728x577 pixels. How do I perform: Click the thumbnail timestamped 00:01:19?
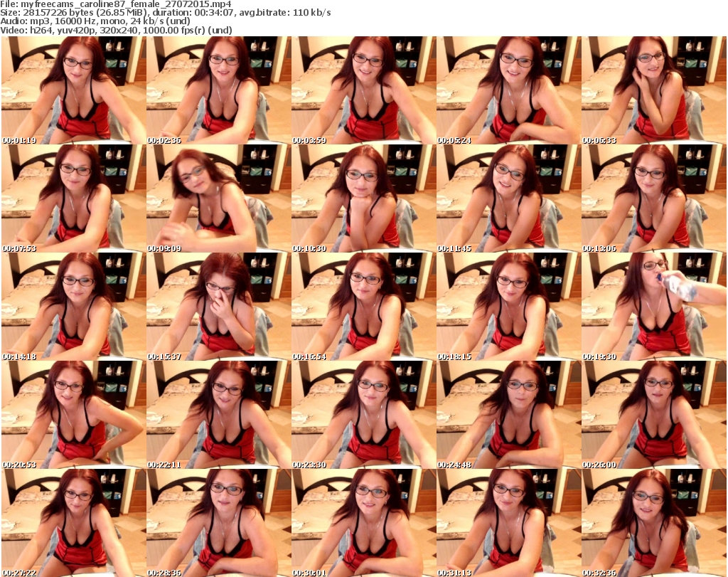click(x=73, y=90)
